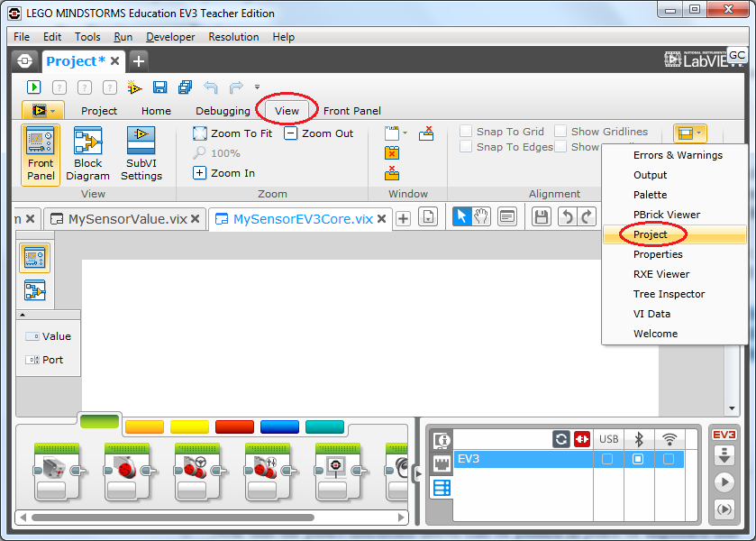The height and width of the screenshot is (541, 756).
Task: Open the Brick Information tab icon
Action: pyautogui.click(x=442, y=440)
